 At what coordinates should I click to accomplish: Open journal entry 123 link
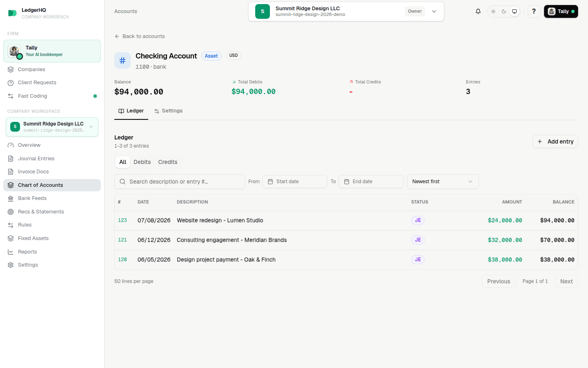pyautogui.click(x=122, y=220)
